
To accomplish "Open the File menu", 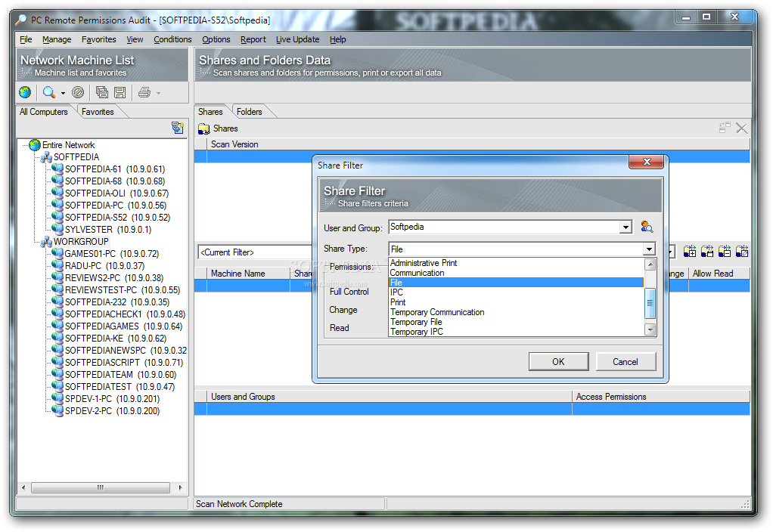I will 26,39.
